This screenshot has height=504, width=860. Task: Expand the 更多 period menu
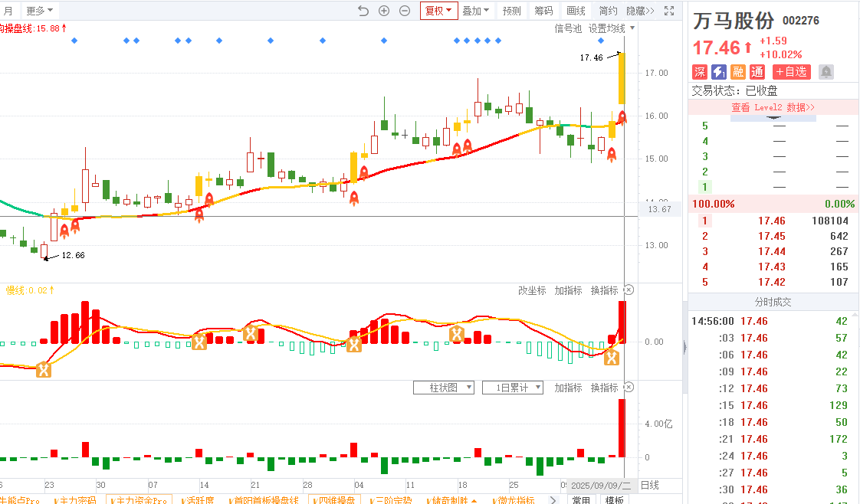(40, 11)
